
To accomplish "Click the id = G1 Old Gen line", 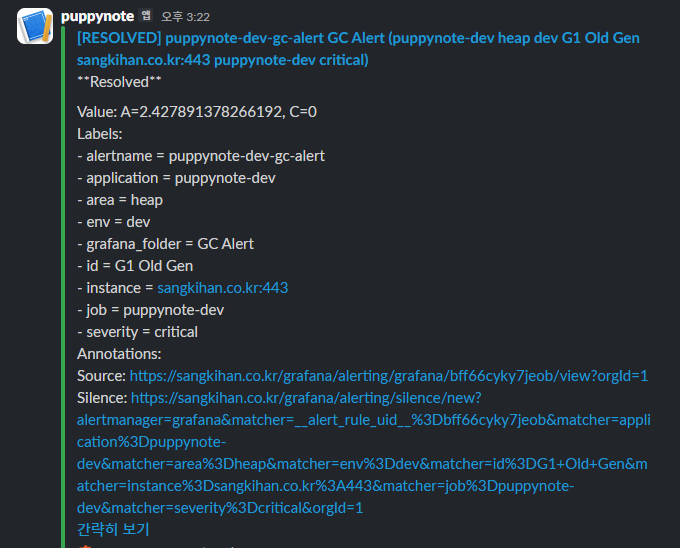I will click(135, 266).
